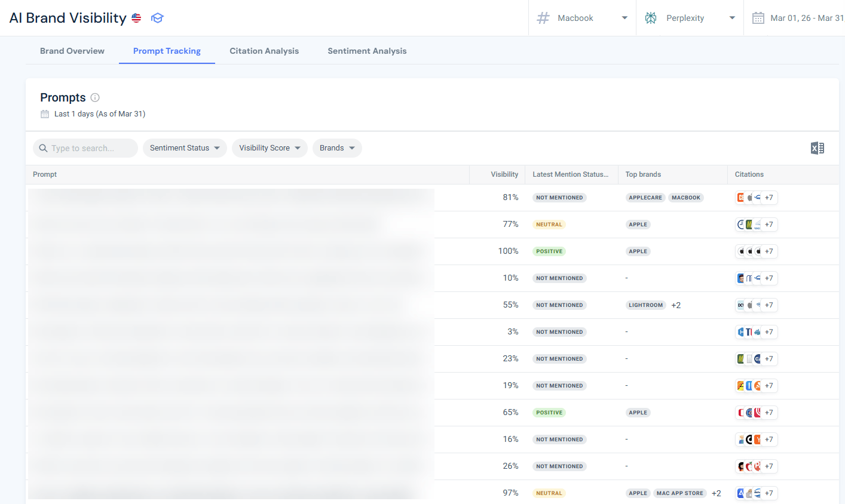Click the NOT MENTIONED badge in the 55% row
845x504 pixels.
click(x=559, y=305)
